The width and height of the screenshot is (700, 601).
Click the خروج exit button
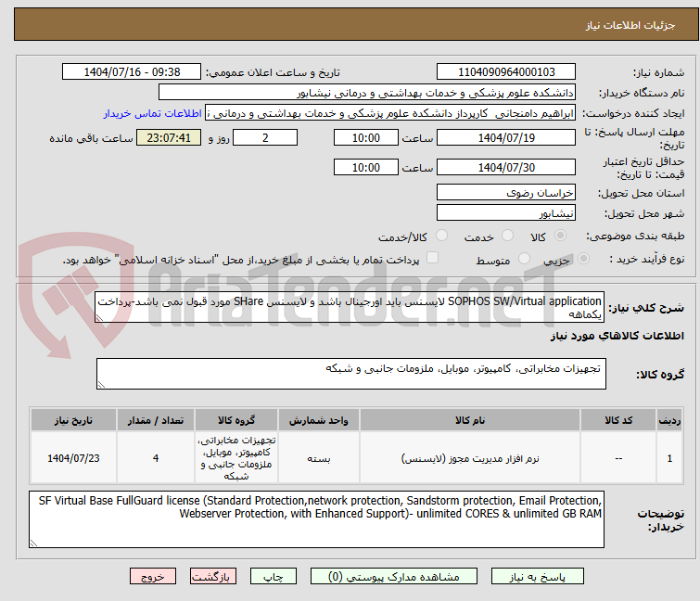153,577
